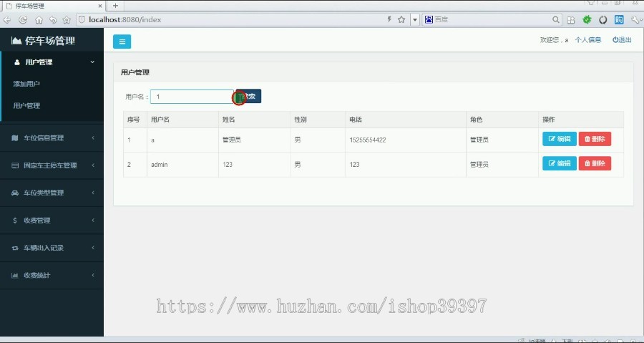Select the 停车场管理 browser tab

coord(52,6)
